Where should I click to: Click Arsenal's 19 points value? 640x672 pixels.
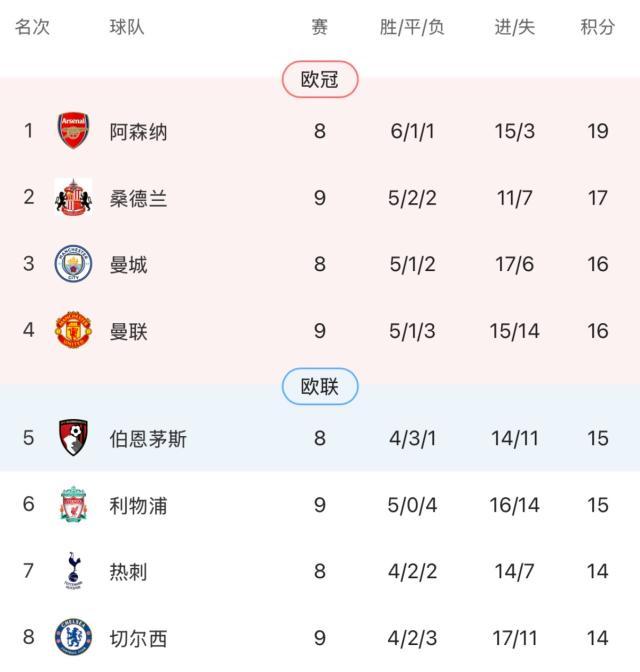pyautogui.click(x=598, y=131)
